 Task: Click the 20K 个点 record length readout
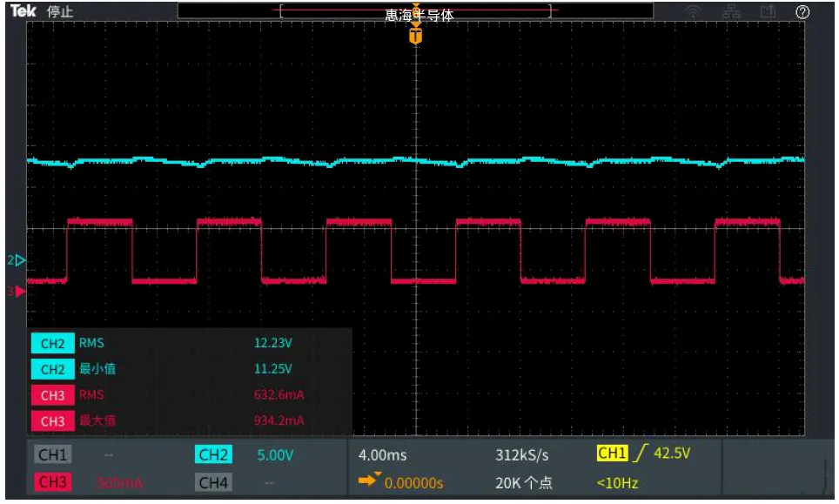pyautogui.click(x=523, y=483)
